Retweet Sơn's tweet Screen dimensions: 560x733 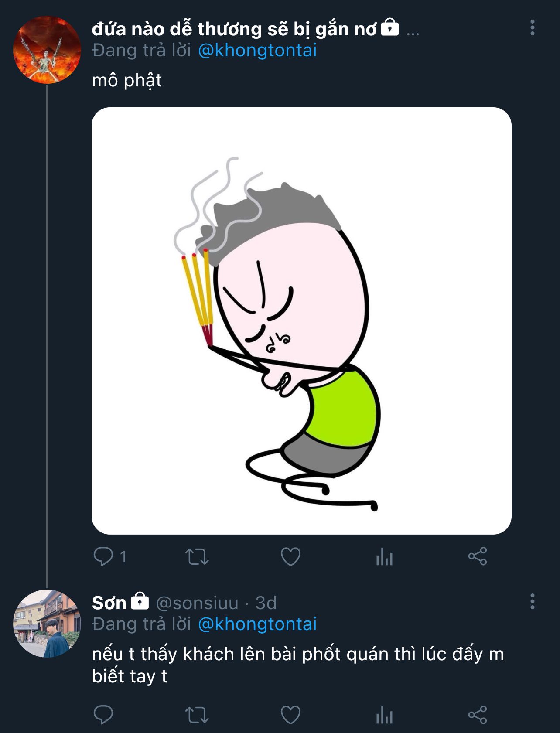[x=197, y=715]
